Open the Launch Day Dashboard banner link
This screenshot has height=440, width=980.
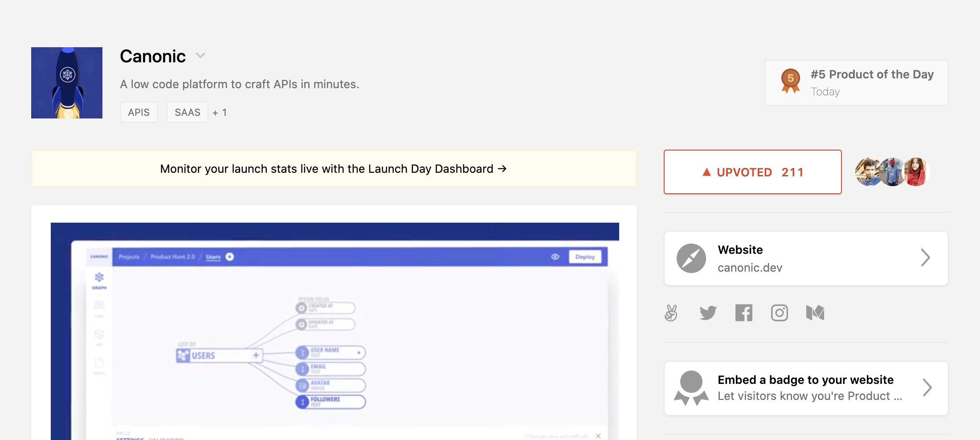point(334,169)
